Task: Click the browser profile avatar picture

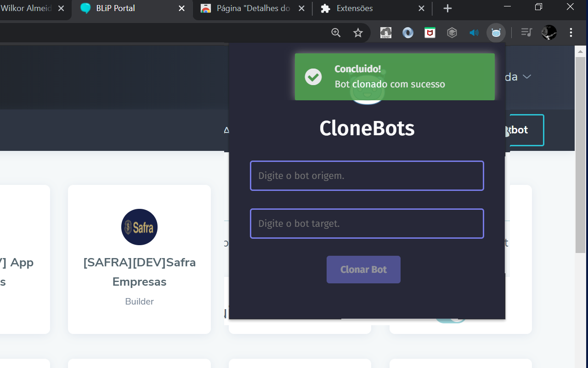Action: (x=548, y=33)
